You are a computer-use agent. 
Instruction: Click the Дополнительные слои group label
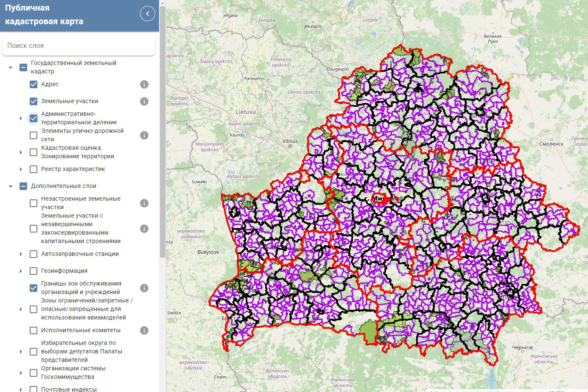coord(64,186)
